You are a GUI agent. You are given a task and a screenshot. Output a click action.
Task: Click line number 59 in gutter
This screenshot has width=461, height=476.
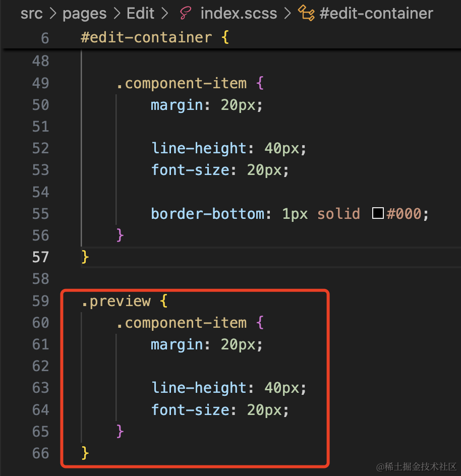[40, 301]
